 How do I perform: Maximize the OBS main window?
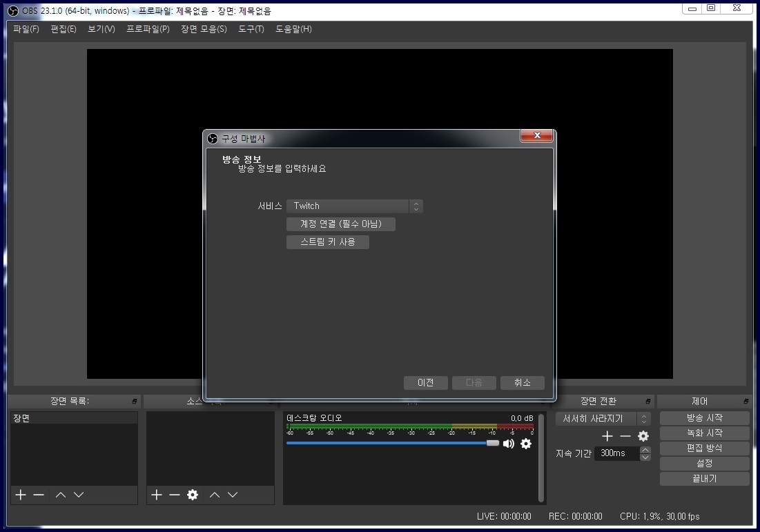tap(711, 8)
